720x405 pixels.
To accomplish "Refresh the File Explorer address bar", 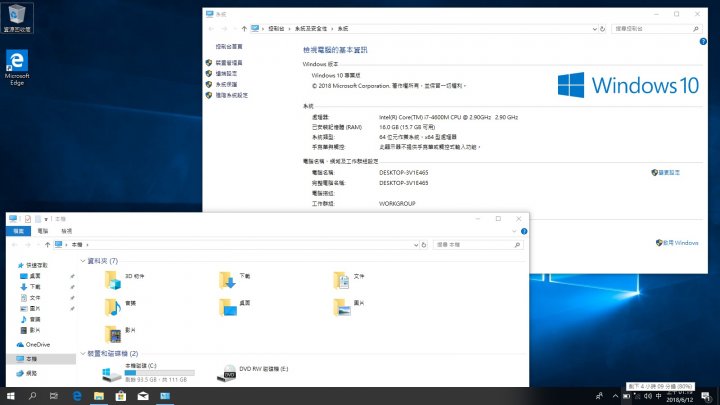I will click(x=424, y=245).
